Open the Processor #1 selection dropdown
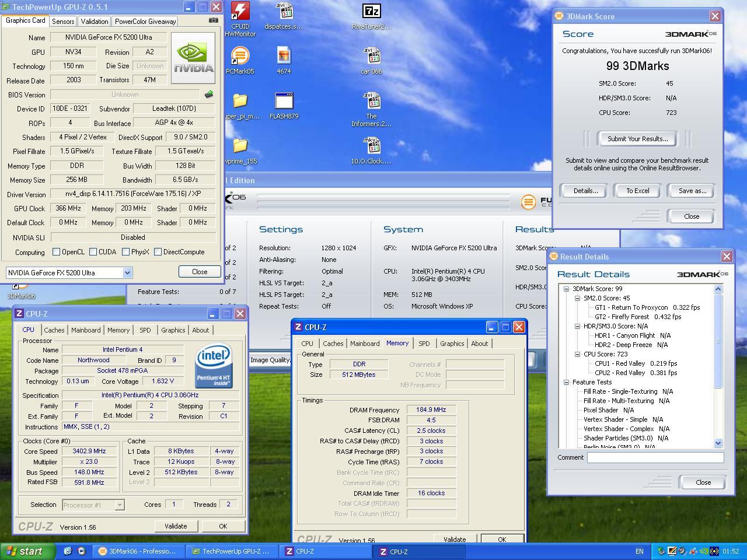The image size is (747, 560). (x=120, y=505)
